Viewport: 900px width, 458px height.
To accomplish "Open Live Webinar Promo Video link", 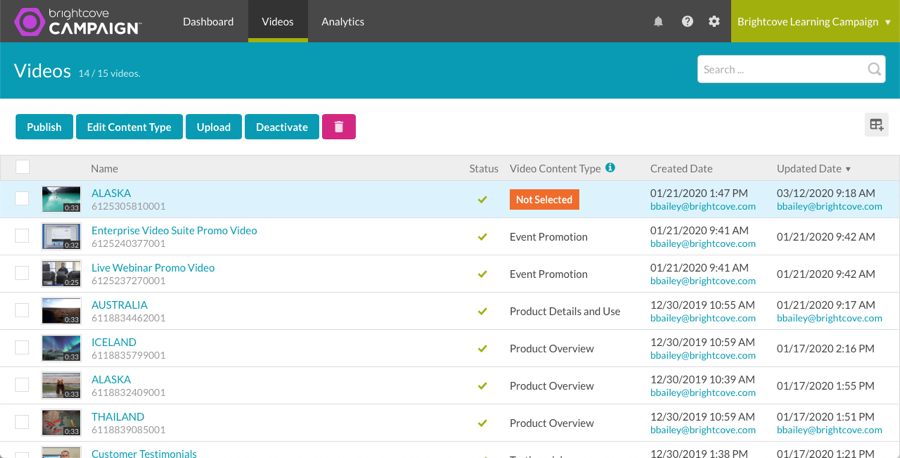I will coord(153,267).
